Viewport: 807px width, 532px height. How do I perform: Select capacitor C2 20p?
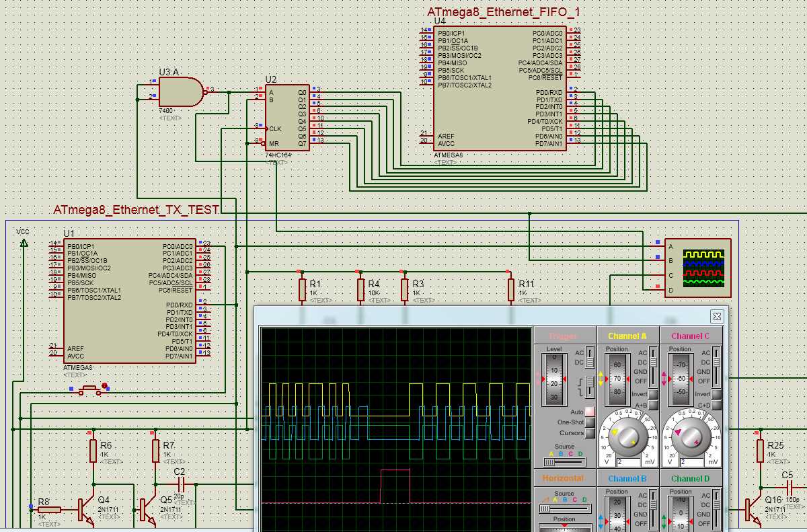pyautogui.click(x=180, y=484)
